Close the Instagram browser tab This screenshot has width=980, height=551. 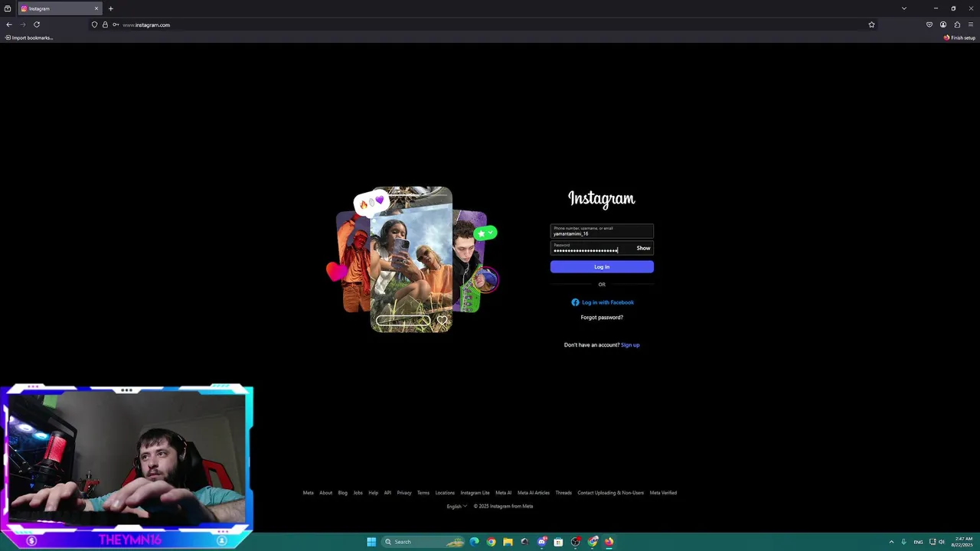click(96, 8)
